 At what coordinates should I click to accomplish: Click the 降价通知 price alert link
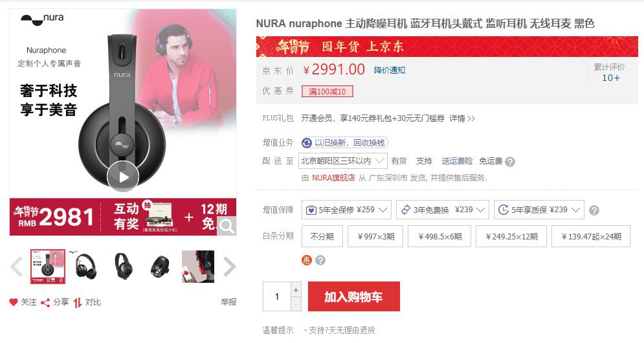tap(390, 70)
